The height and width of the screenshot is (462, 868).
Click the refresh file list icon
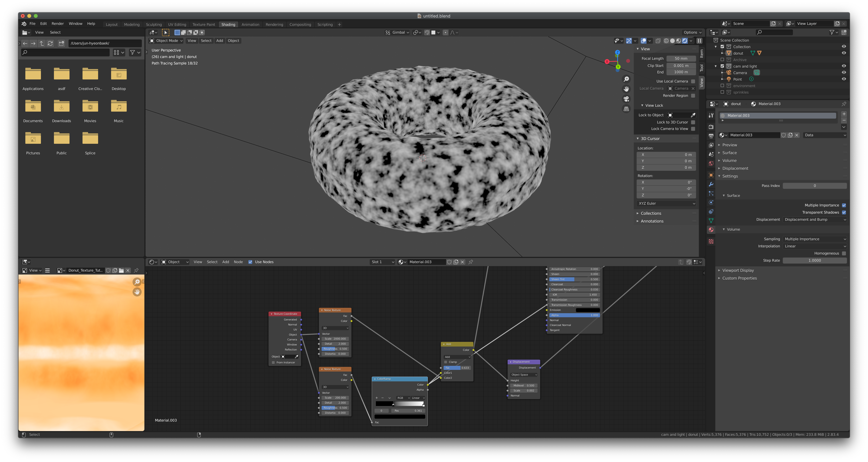50,43
